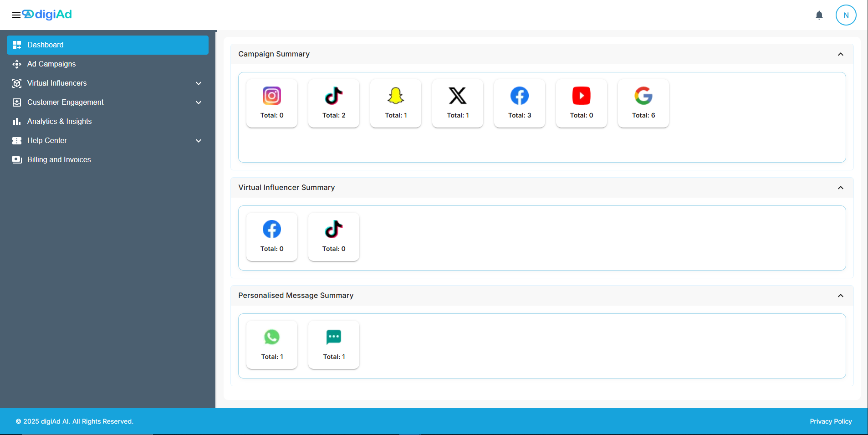This screenshot has height=435, width=868.
Task: Click the Facebook icon in Virtual Influencer Summary
Action: (272, 229)
